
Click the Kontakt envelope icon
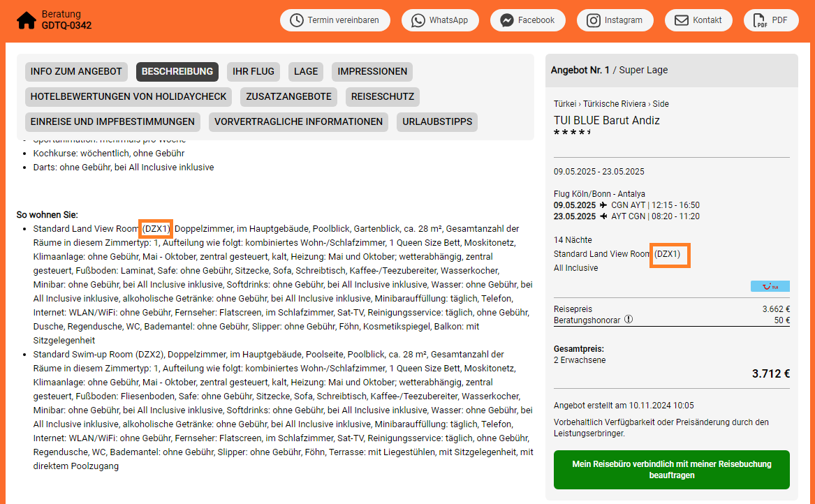tap(682, 20)
